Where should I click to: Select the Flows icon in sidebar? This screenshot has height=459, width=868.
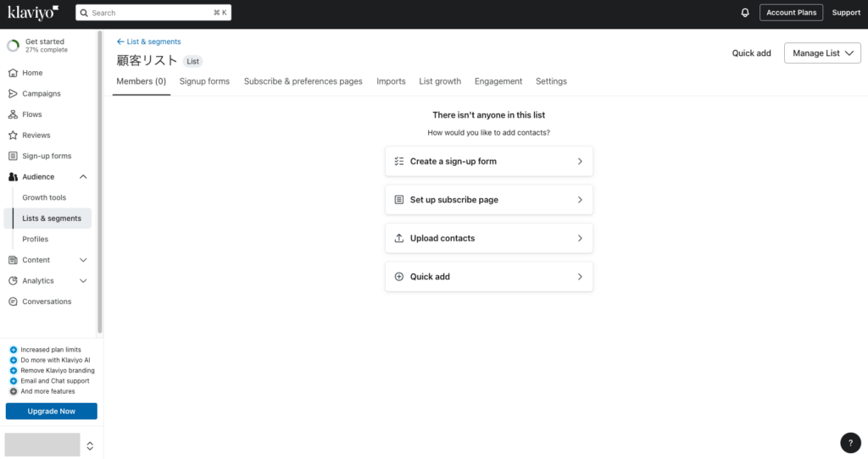click(13, 114)
